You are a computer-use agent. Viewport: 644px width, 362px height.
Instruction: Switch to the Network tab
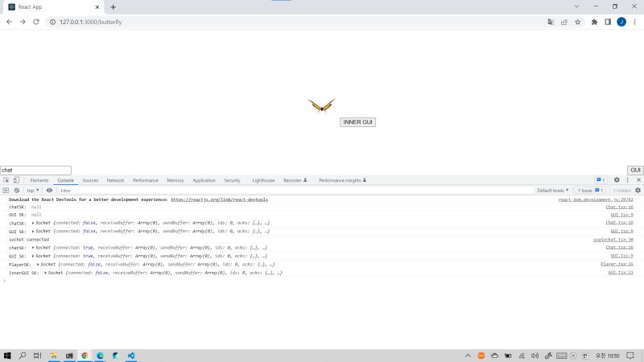115,180
